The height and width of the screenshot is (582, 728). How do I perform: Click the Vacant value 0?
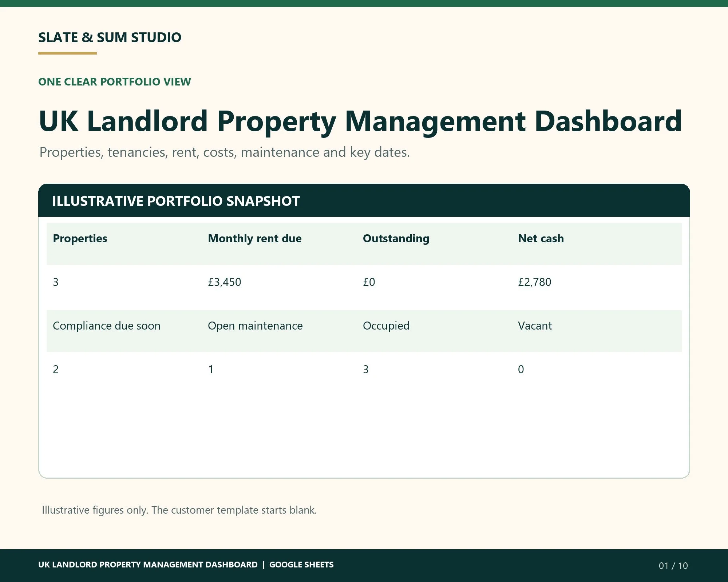tap(521, 369)
